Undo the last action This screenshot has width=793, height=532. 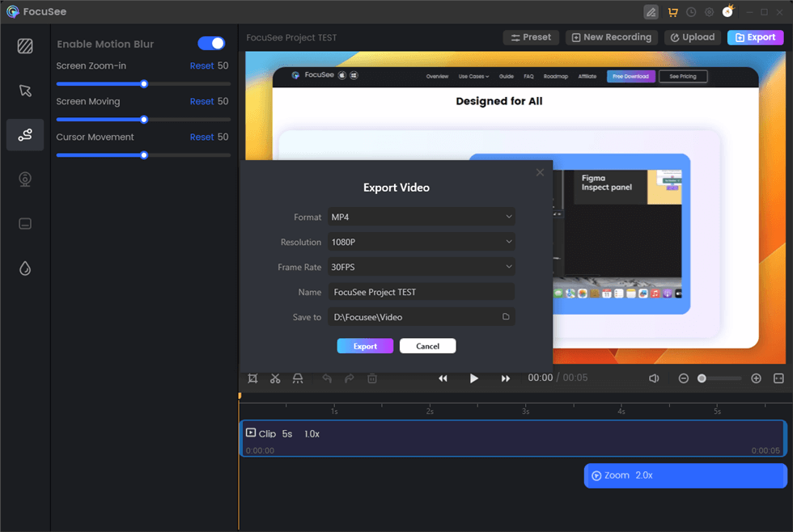click(327, 378)
